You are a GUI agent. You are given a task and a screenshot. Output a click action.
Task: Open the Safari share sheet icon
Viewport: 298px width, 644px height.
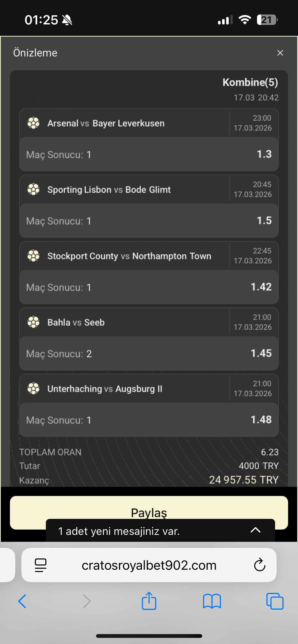click(x=149, y=601)
